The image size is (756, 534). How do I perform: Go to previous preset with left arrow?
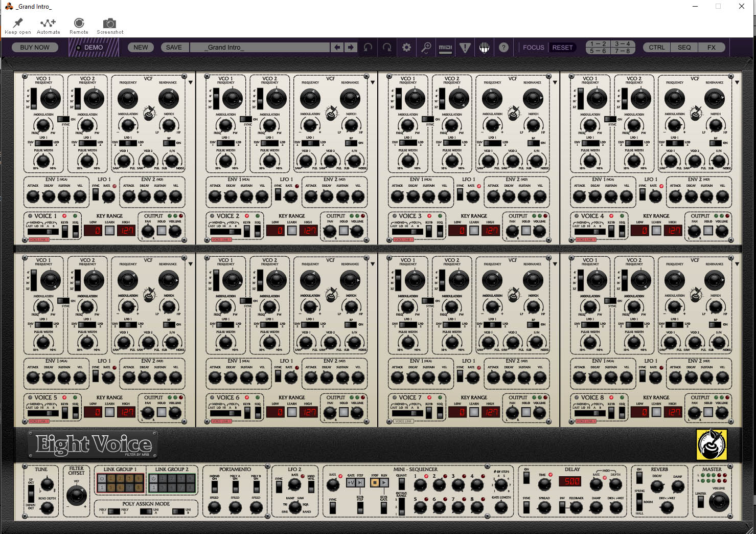[337, 47]
